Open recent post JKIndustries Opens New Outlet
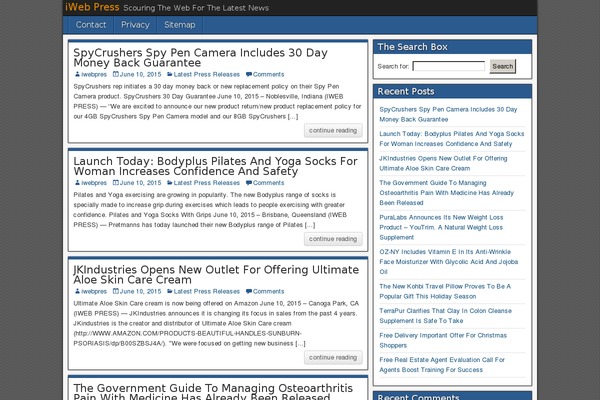600x400 pixels. click(x=443, y=163)
